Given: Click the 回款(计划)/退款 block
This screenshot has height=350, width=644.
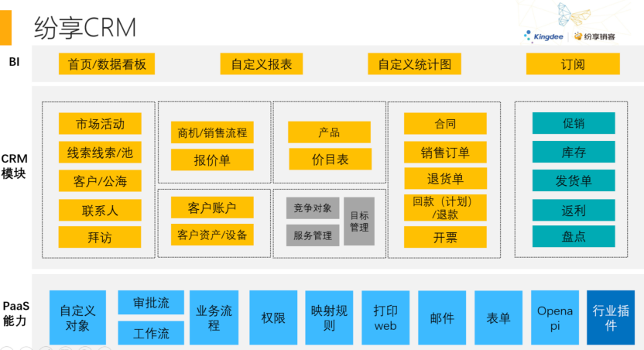Looking at the screenshot, I should (x=445, y=208).
